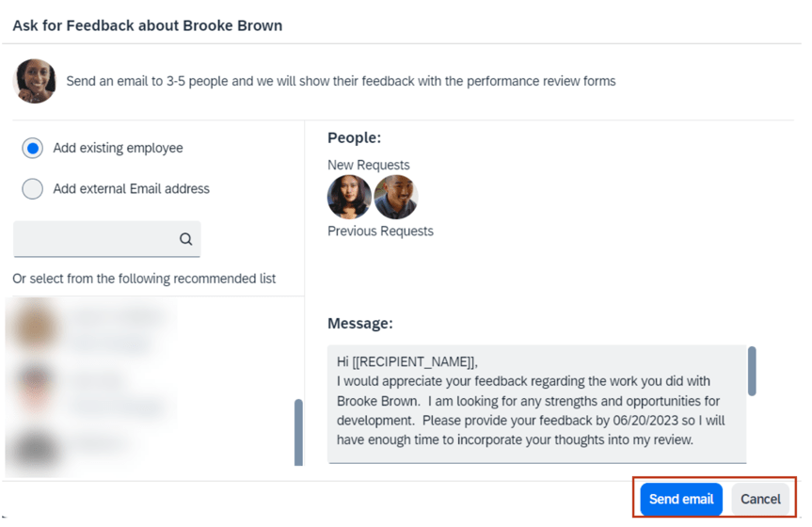Click the search magnifier icon

point(185,239)
